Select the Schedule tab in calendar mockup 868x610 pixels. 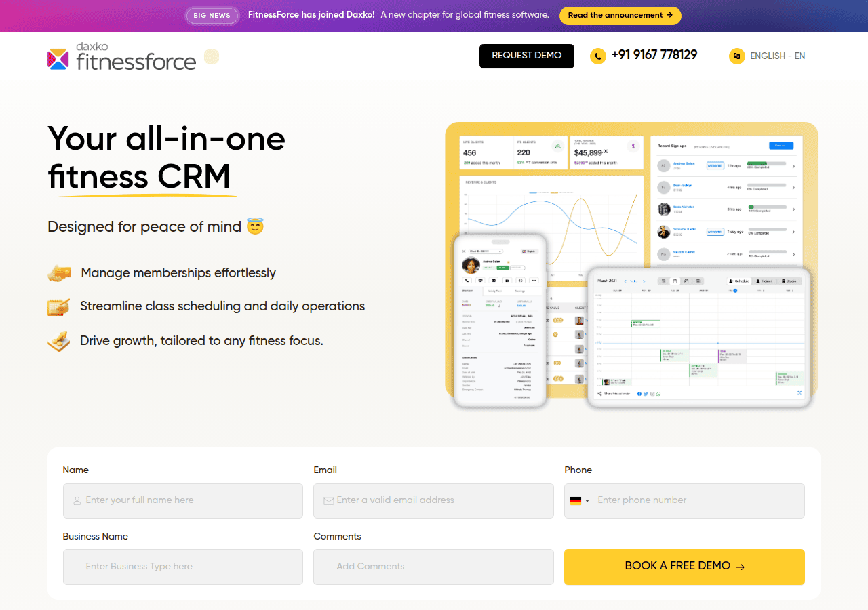click(739, 281)
